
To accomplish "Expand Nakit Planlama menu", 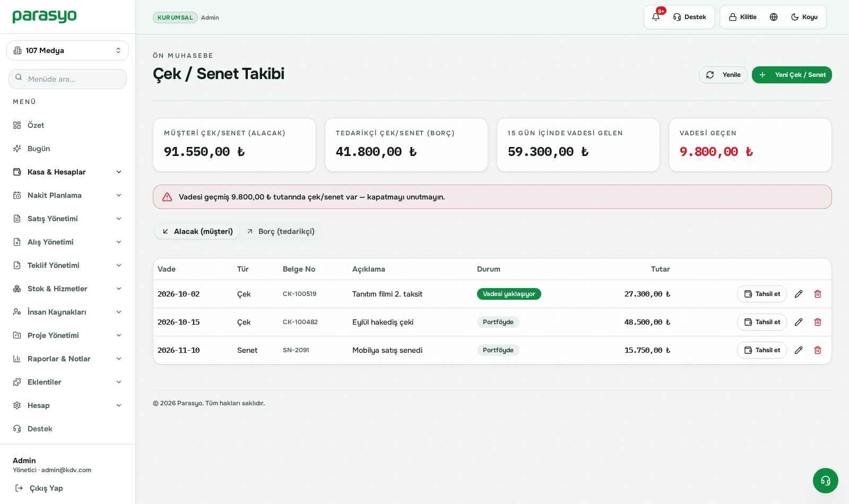I will [68, 195].
